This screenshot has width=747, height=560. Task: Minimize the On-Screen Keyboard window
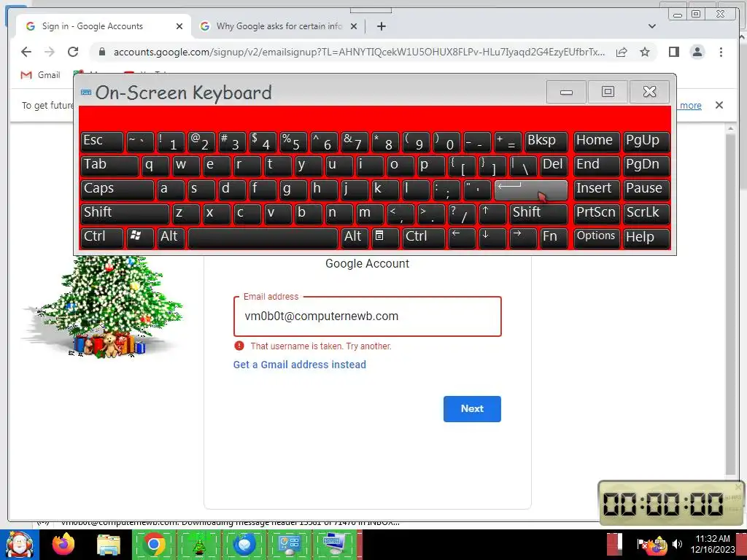click(566, 91)
